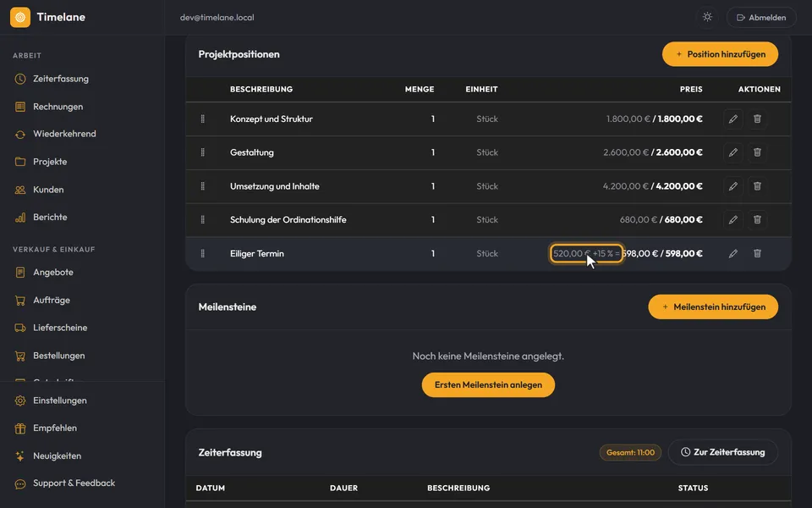
Task: Click the Gesamt: 11:00 badge
Action: (x=630, y=452)
